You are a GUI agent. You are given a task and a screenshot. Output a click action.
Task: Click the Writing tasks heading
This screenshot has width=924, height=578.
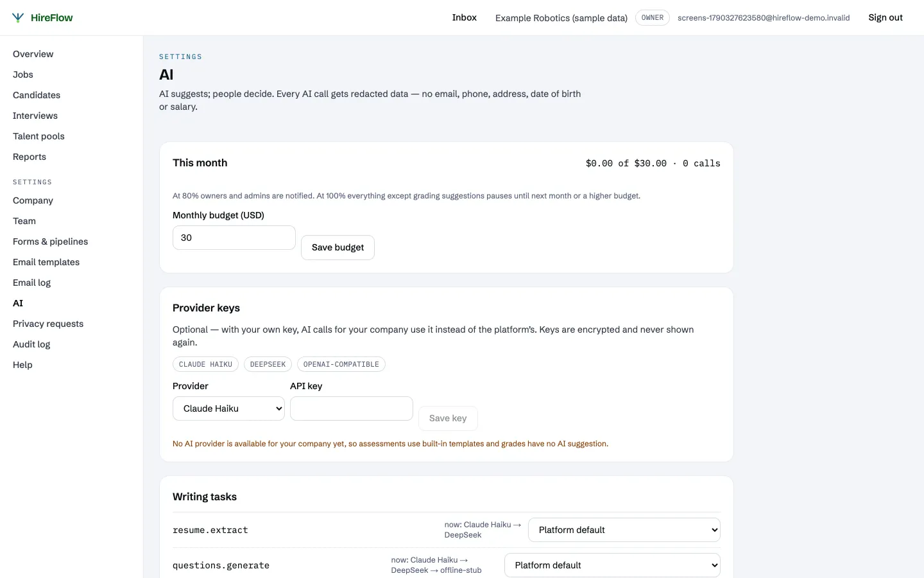205,497
